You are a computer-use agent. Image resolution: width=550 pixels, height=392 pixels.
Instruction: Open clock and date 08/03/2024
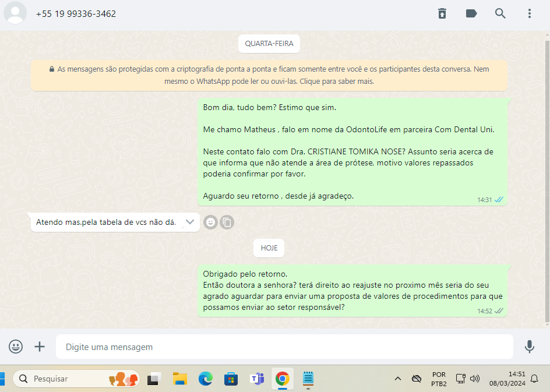(x=507, y=379)
